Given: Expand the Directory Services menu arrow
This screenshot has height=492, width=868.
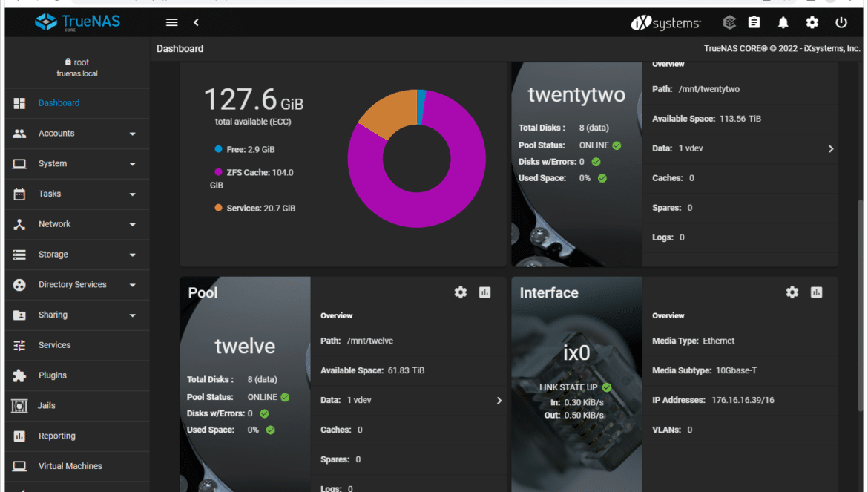Looking at the screenshot, I should [132, 285].
